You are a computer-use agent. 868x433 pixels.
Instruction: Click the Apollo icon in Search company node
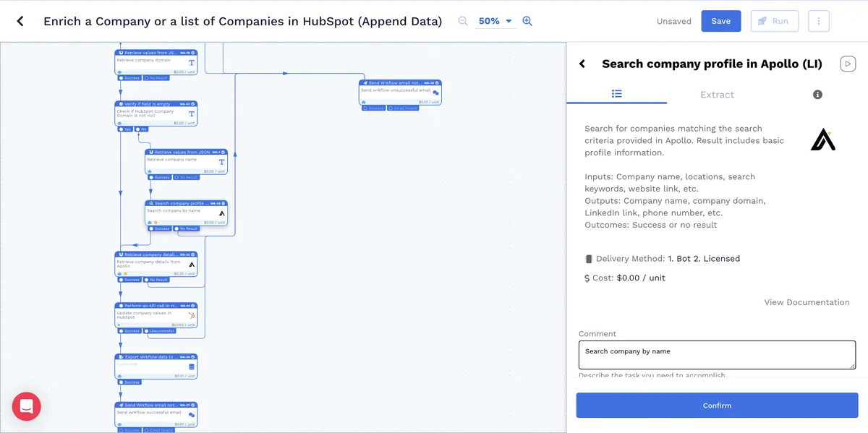(221, 213)
